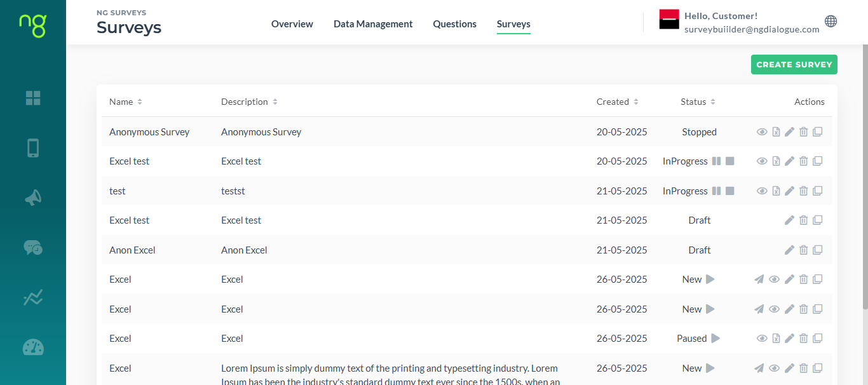
Task: Sort surveys by Created date
Action: [x=618, y=102]
